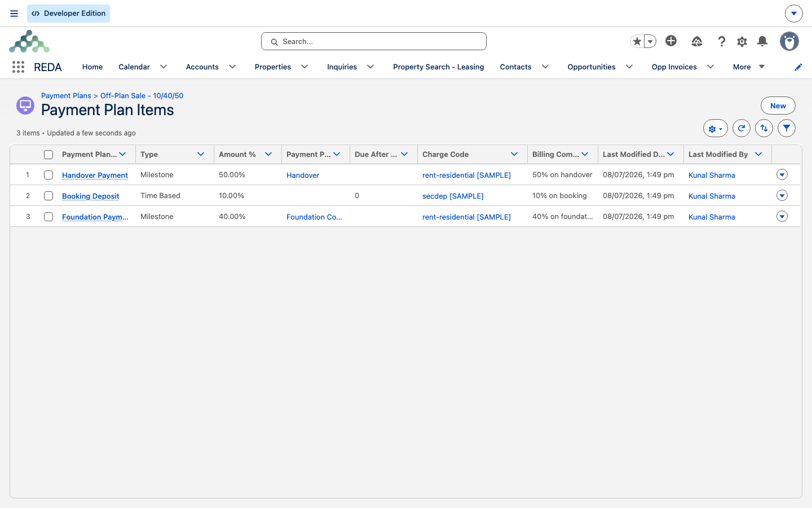Open the favorites list dropdown arrow
Screen dimensions: 812x508
650,41
